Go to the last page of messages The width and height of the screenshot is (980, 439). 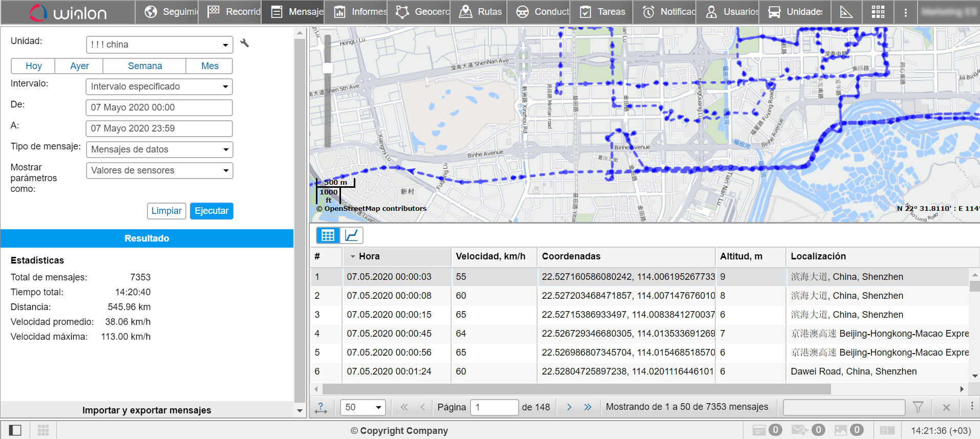pos(588,407)
